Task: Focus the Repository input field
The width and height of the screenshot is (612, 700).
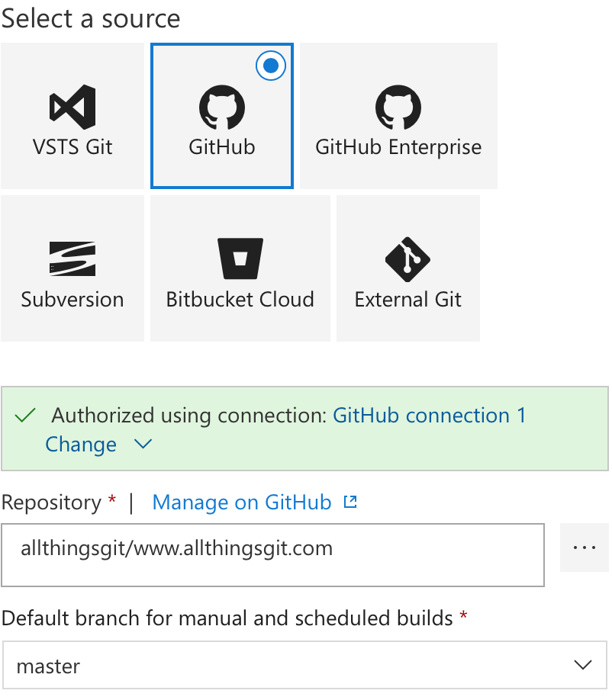Action: tap(273, 555)
